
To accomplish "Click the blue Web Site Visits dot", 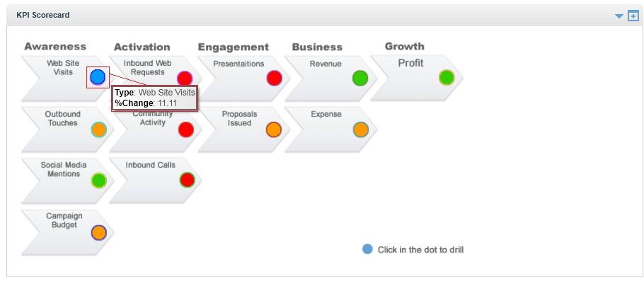I will point(98,77).
